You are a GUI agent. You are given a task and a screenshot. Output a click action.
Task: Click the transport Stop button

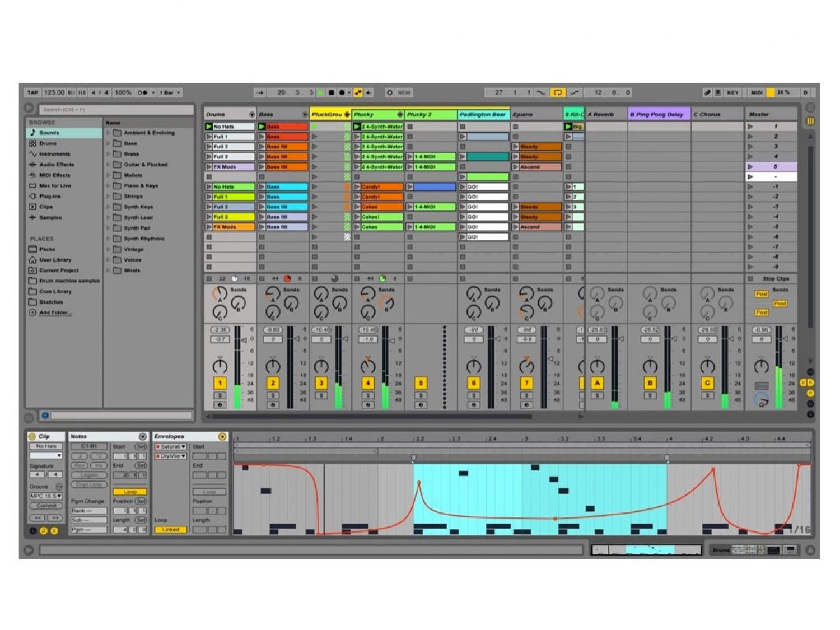[x=331, y=92]
